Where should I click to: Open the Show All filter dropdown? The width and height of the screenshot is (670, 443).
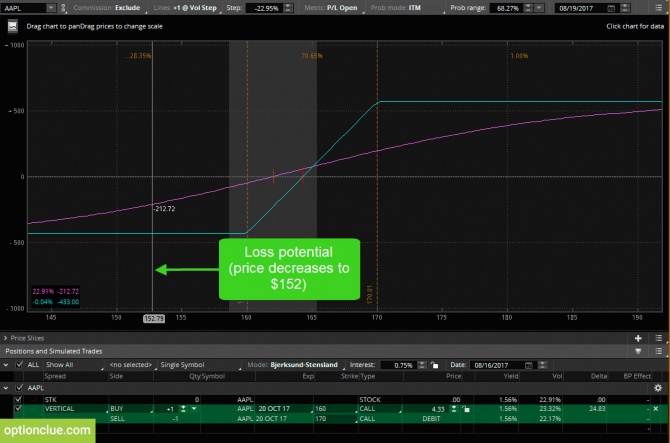click(73, 365)
